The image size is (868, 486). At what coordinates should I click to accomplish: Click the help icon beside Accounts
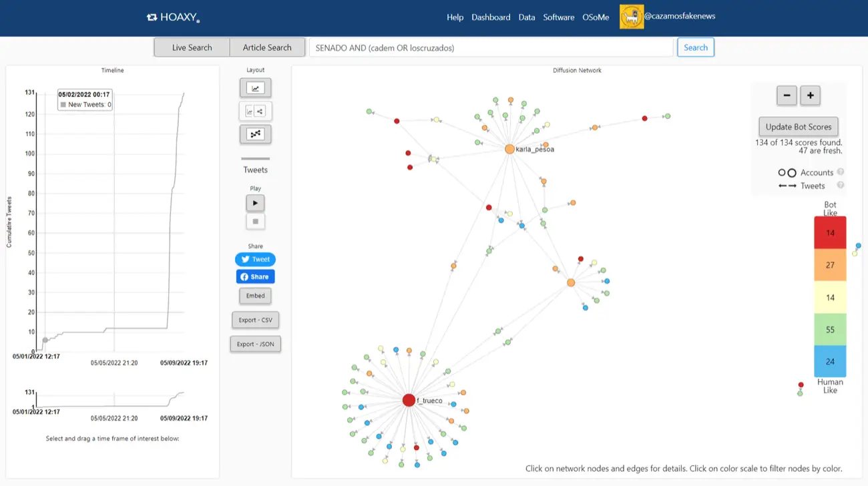tap(841, 172)
